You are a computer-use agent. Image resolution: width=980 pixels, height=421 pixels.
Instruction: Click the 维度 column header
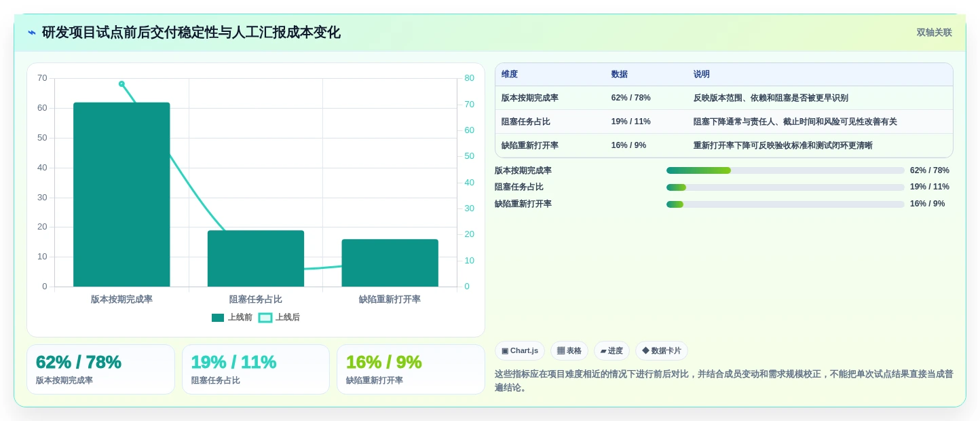coord(510,74)
